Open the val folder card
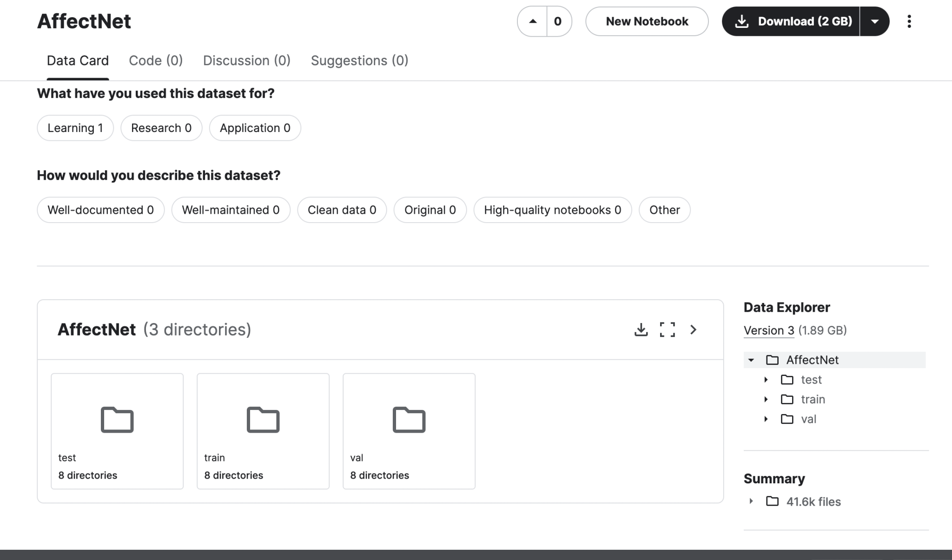 click(x=409, y=431)
